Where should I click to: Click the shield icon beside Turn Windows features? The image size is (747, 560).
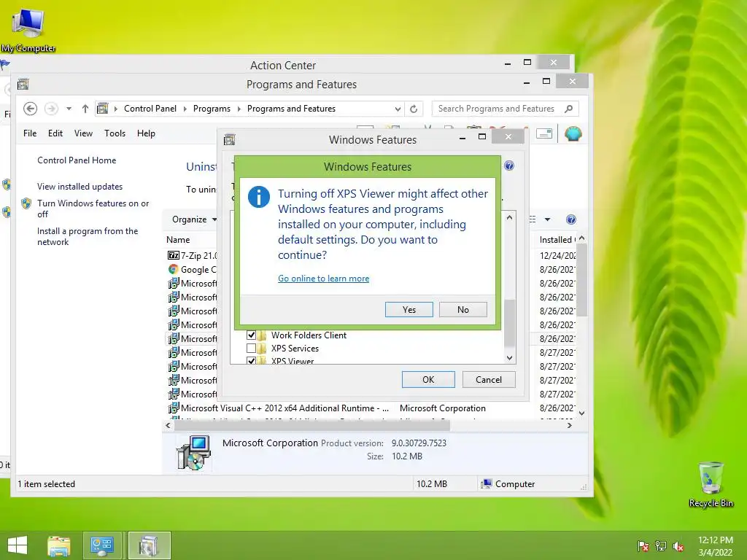pyautogui.click(x=26, y=204)
